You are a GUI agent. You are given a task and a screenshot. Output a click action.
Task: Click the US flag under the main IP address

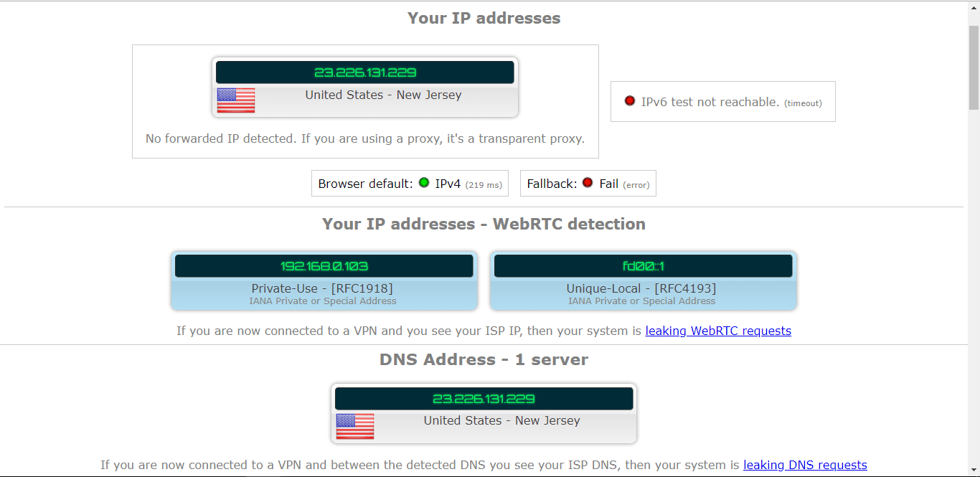[236, 100]
